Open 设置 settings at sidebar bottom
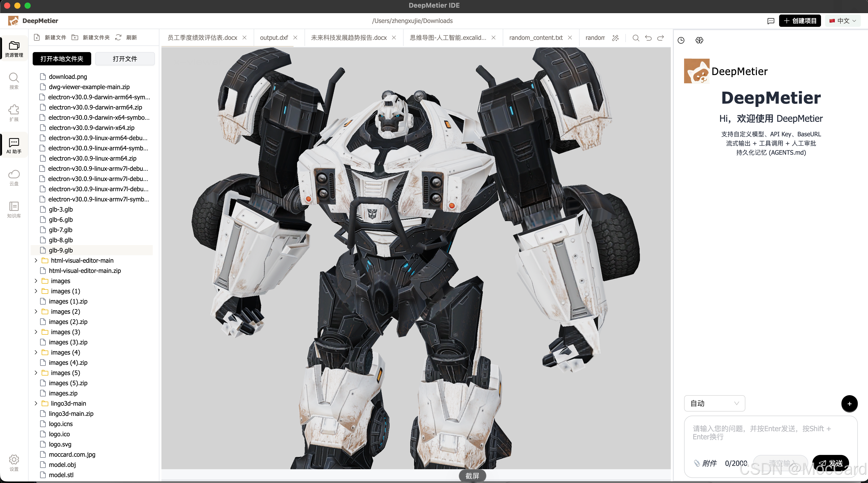Screen dimensions: 868x483 click(x=14, y=463)
